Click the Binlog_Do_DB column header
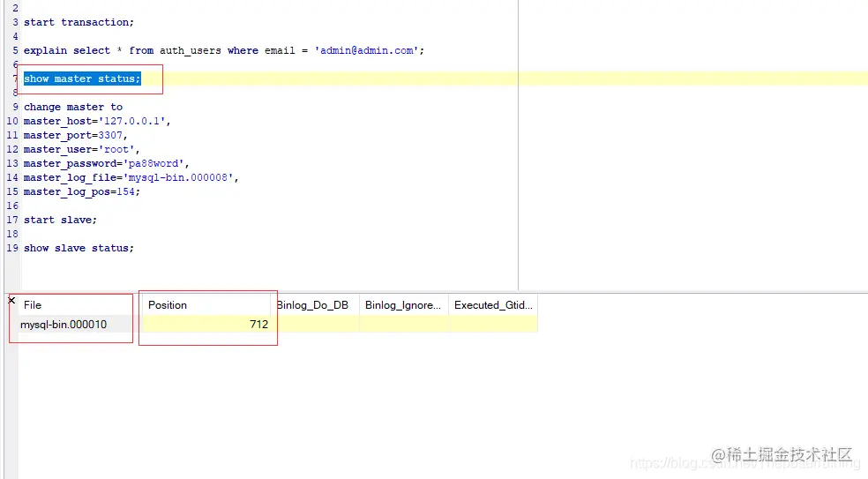Viewport: 868px width, 479px height. [x=313, y=305]
